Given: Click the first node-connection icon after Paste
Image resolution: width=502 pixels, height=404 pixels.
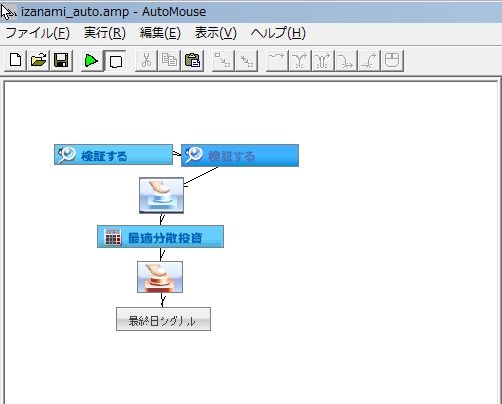Looking at the screenshot, I should [223, 61].
